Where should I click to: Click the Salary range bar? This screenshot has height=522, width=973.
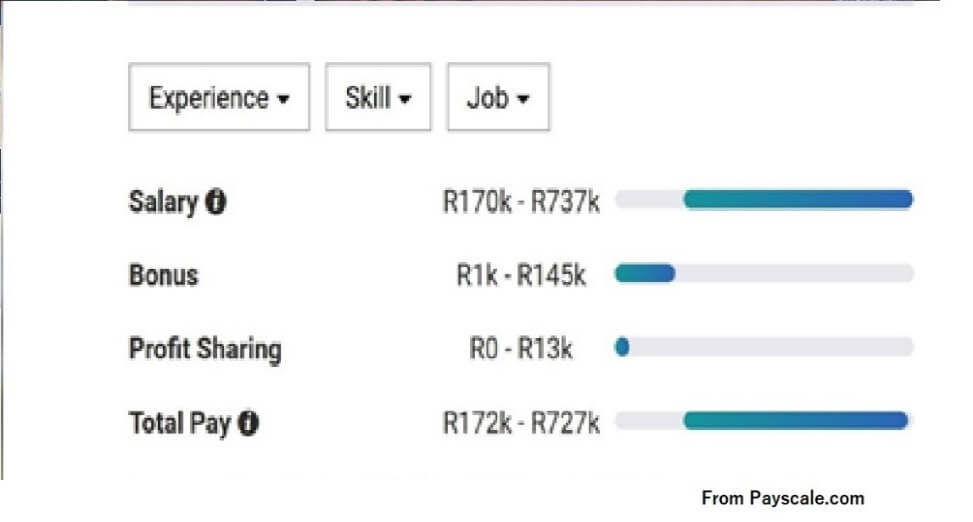point(798,199)
